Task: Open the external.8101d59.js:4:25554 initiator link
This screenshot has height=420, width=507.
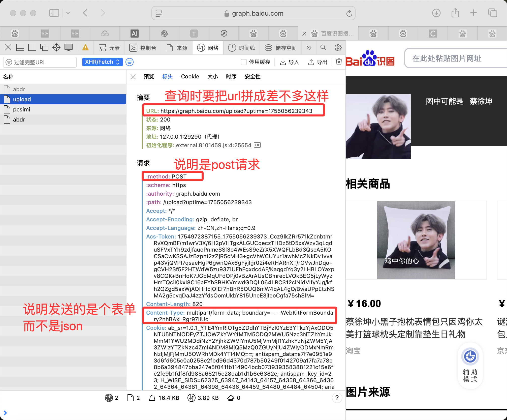Action: [x=214, y=145]
